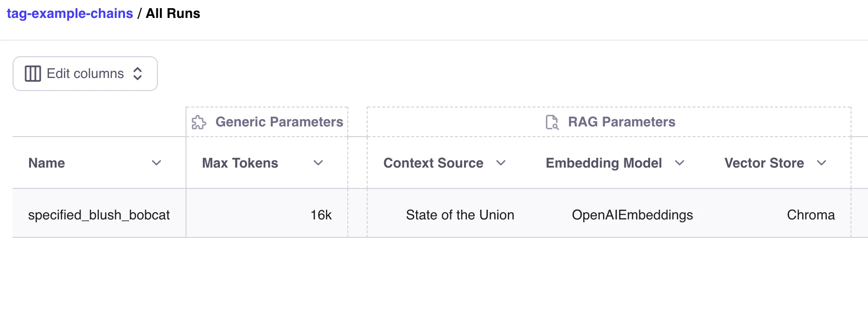The image size is (868, 310).
Task: Click the puzzle icon beside Generic Parameters
Action: (x=200, y=122)
